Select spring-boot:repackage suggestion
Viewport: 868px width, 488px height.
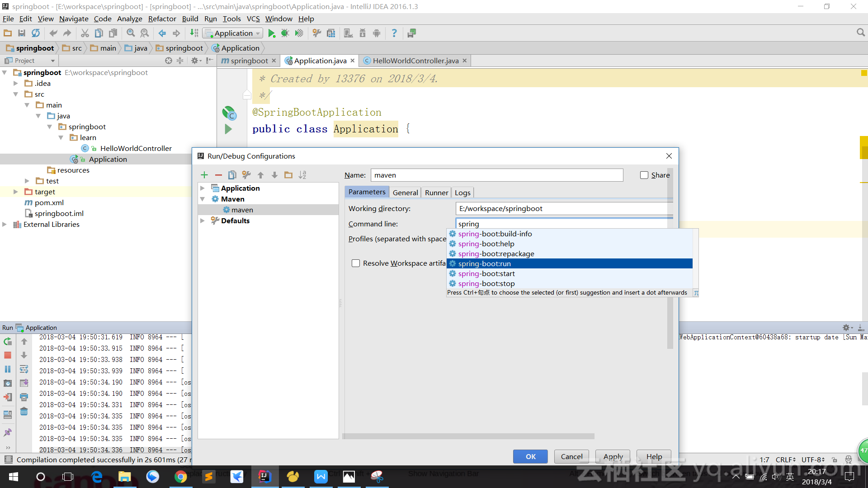(570, 254)
